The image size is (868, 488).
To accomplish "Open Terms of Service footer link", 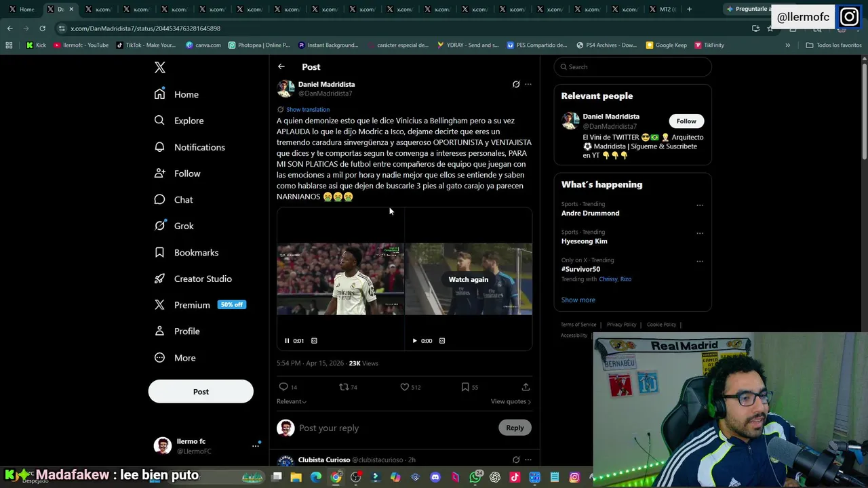I will (578, 325).
